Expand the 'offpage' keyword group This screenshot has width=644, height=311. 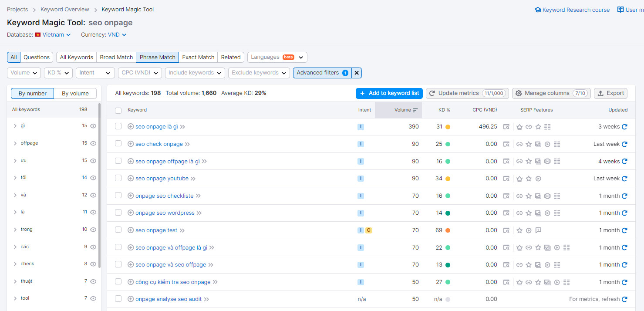(16, 143)
